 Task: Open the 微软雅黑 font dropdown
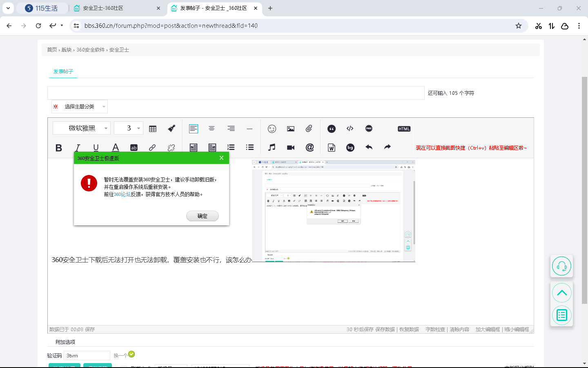point(82,128)
